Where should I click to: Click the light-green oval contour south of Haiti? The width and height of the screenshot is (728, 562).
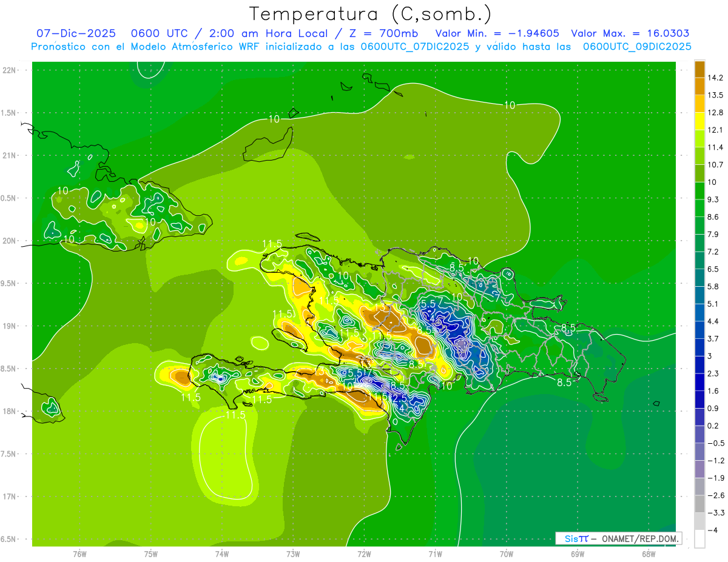point(223,455)
